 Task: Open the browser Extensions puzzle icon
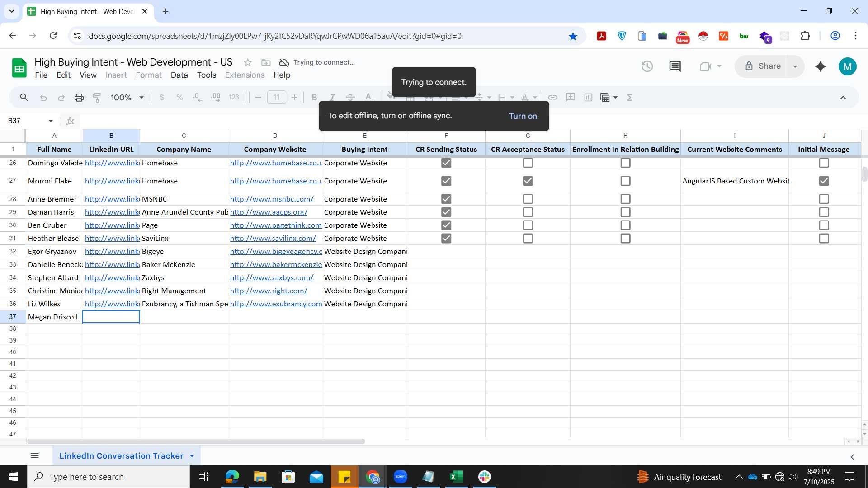tap(805, 36)
